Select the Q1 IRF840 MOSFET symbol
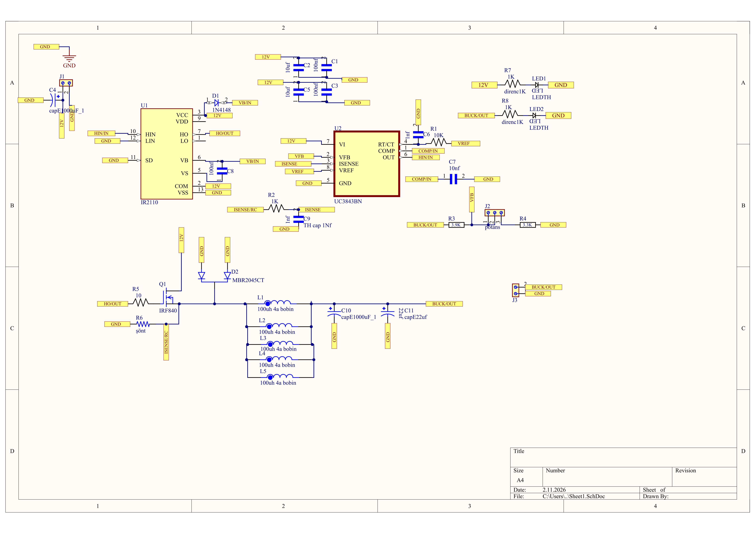Viewport: 756px width, 534px height. (x=168, y=297)
